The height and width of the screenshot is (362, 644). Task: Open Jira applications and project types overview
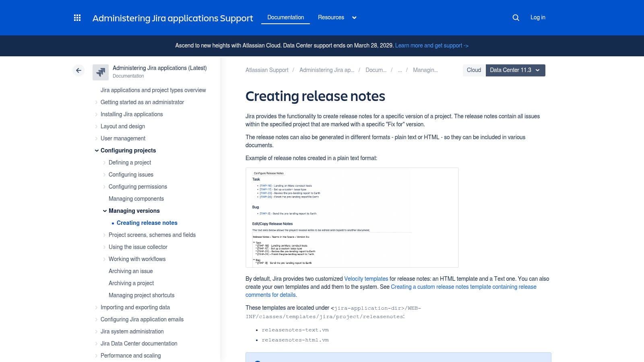click(x=153, y=90)
